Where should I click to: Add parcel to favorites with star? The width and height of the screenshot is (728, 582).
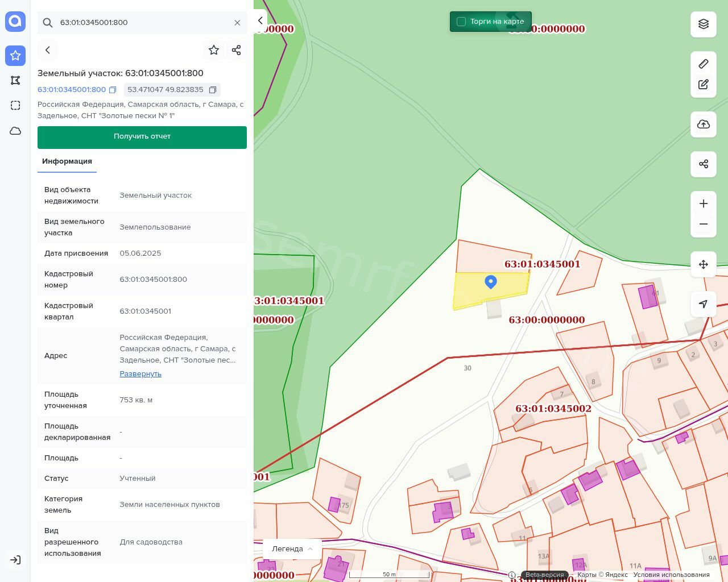point(214,50)
